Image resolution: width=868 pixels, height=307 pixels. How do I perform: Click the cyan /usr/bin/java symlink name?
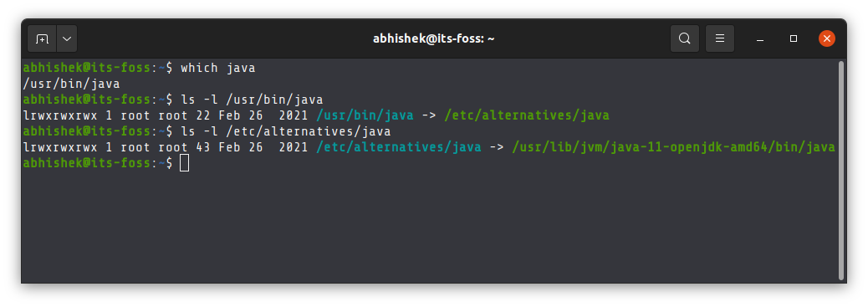tap(365, 115)
